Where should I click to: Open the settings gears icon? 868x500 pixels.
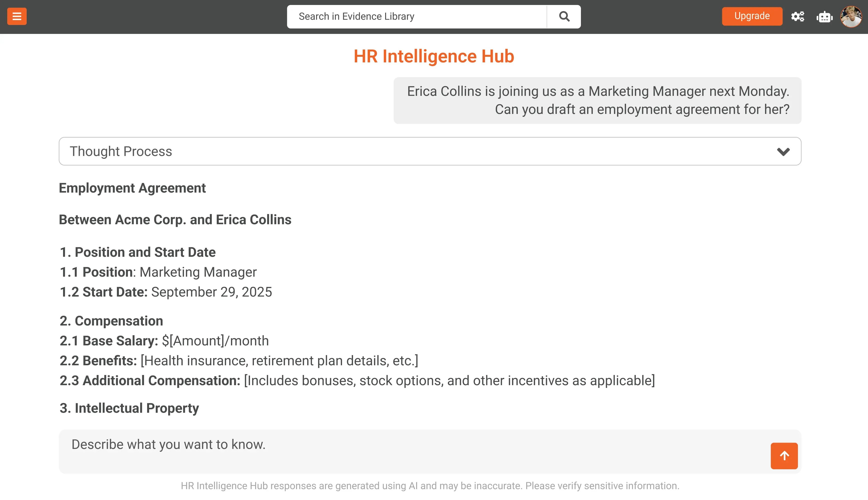[797, 17]
